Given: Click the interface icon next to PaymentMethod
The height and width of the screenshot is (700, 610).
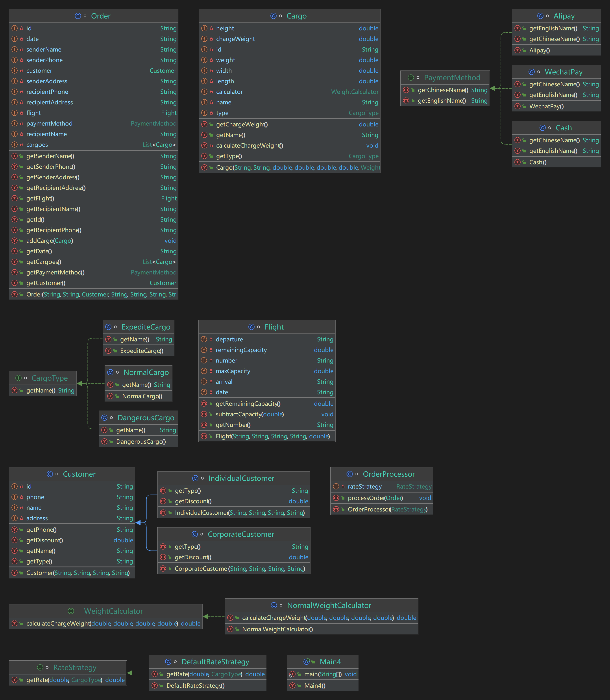Looking at the screenshot, I should [411, 78].
